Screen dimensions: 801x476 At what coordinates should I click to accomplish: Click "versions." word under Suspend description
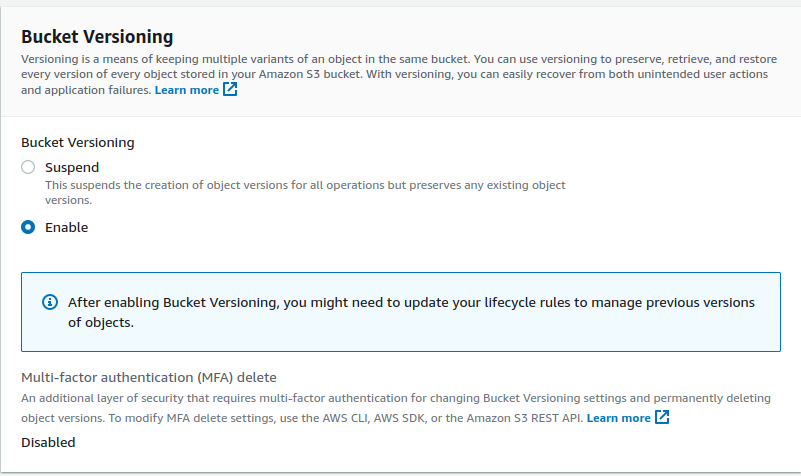click(68, 200)
